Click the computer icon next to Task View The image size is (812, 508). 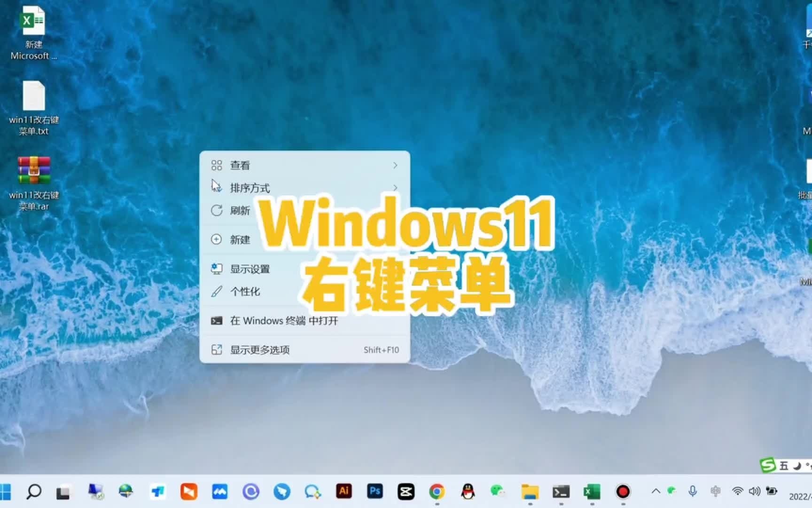coord(95,492)
